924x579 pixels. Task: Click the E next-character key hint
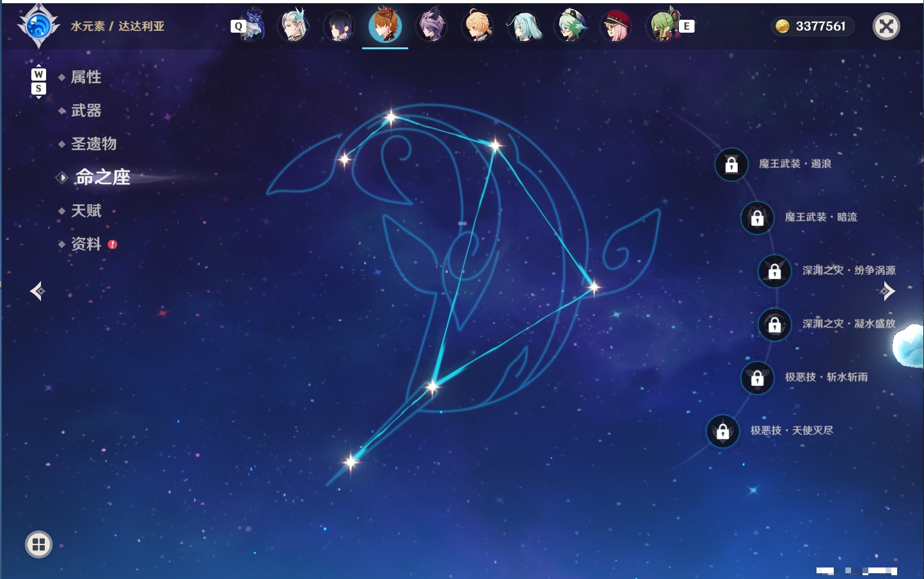coord(687,26)
